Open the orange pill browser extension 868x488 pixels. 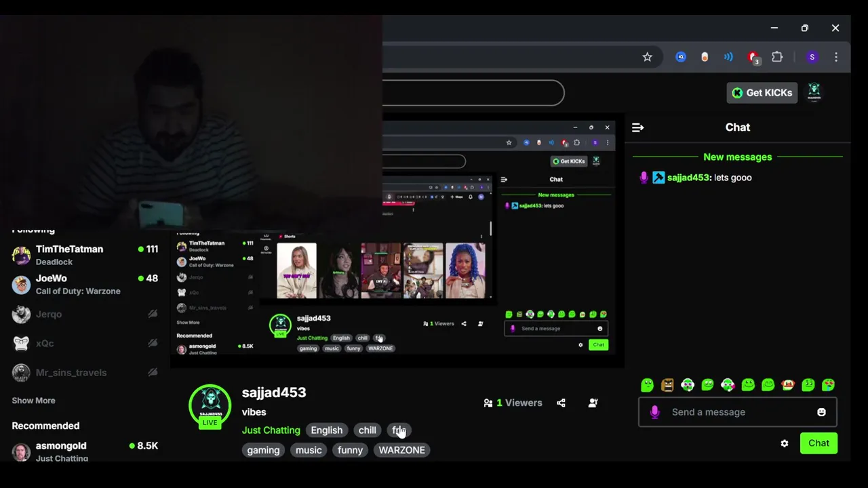pos(705,57)
